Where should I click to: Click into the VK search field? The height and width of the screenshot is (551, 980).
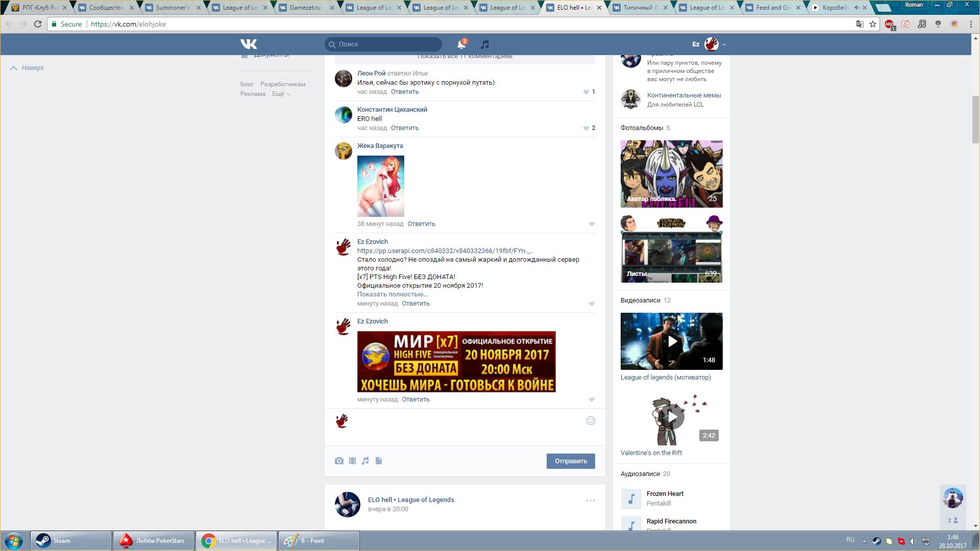(383, 44)
